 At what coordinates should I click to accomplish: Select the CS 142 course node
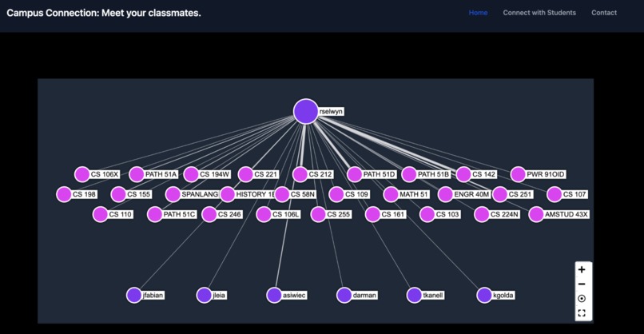point(463,174)
